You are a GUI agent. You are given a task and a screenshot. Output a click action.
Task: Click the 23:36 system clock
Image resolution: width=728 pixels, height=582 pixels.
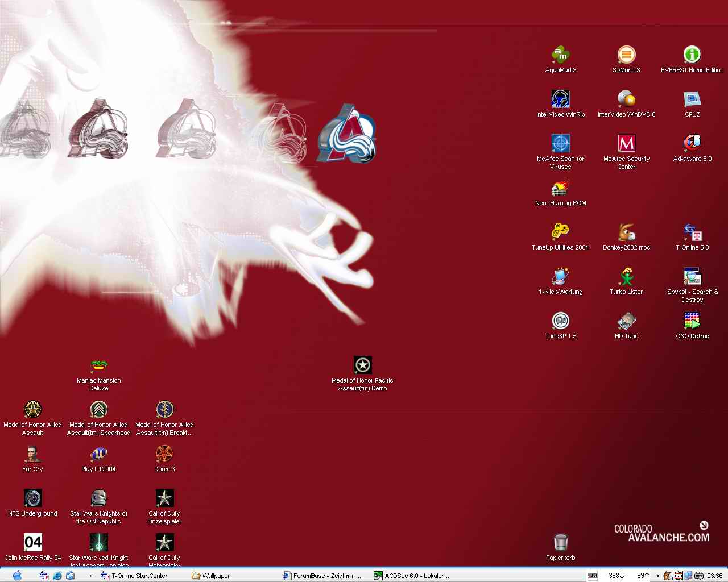point(715,576)
